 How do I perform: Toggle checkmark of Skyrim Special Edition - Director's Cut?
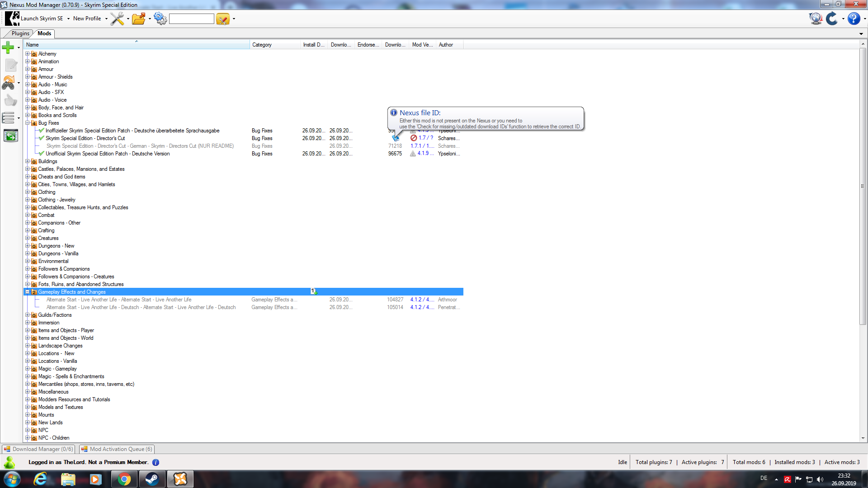tap(42, 138)
